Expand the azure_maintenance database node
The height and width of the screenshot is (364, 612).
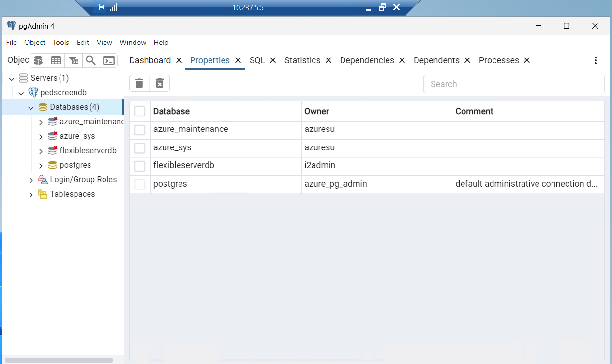pos(41,122)
